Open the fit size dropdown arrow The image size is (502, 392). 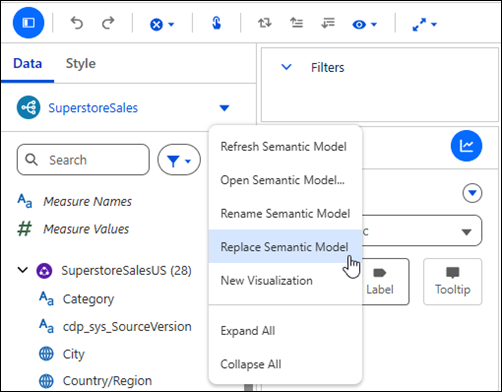434,24
